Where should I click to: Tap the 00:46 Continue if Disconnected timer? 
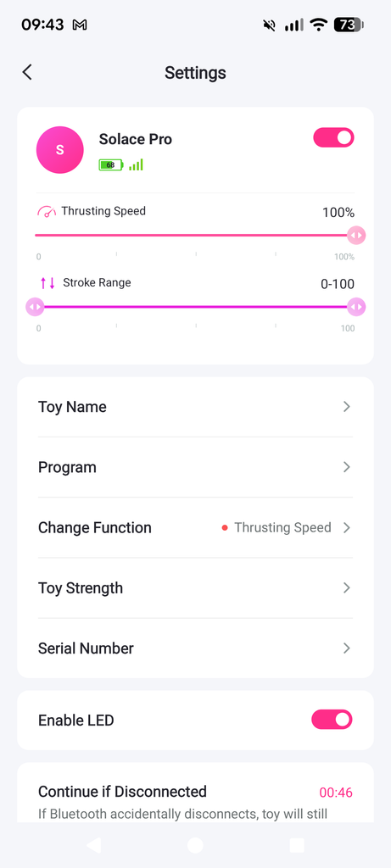[336, 793]
